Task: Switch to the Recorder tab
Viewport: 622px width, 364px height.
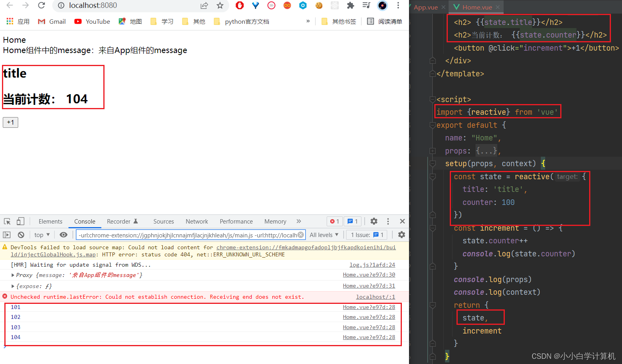Action: [x=122, y=222]
